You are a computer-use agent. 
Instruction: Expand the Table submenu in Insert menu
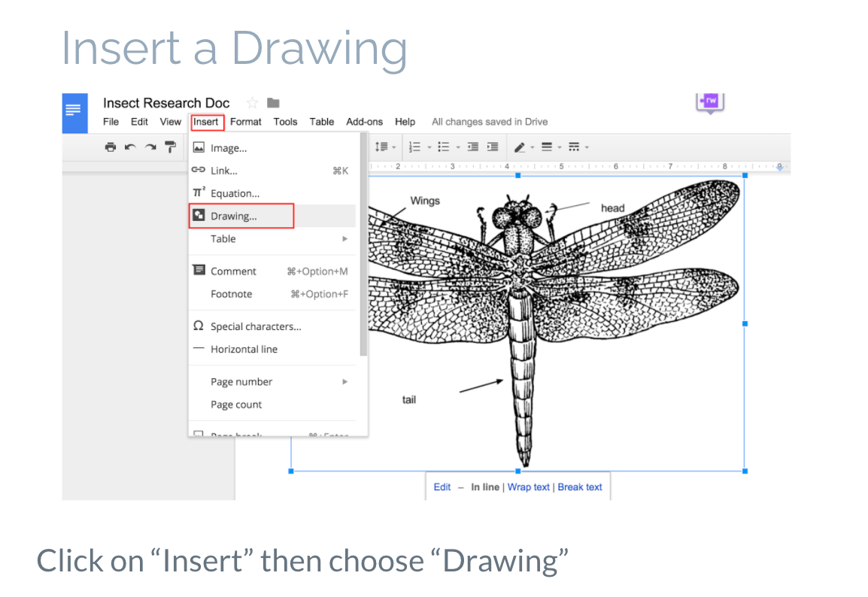[x=223, y=238]
